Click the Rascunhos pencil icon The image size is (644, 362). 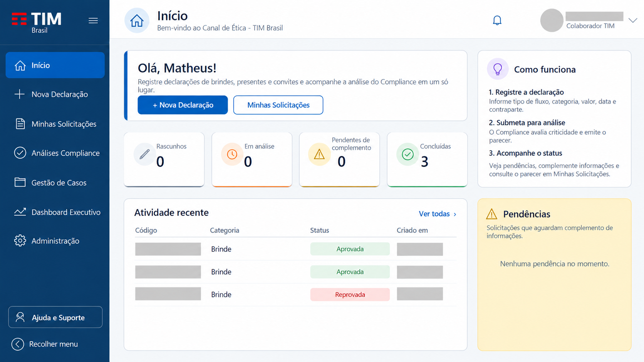(x=144, y=154)
